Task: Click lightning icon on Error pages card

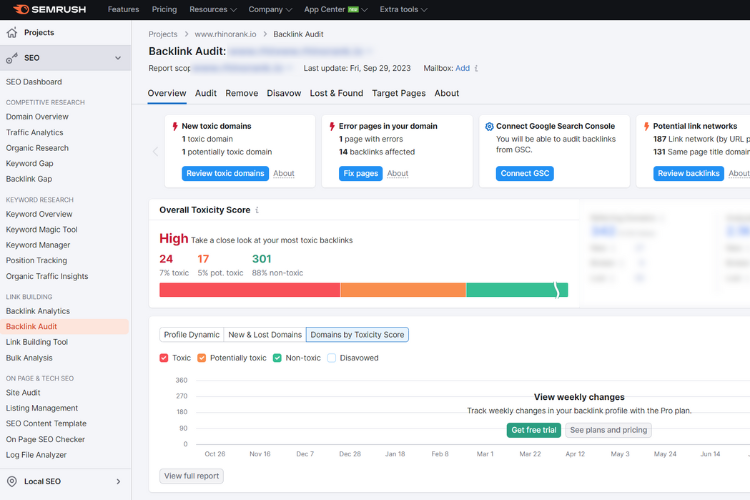Action: pyautogui.click(x=332, y=126)
